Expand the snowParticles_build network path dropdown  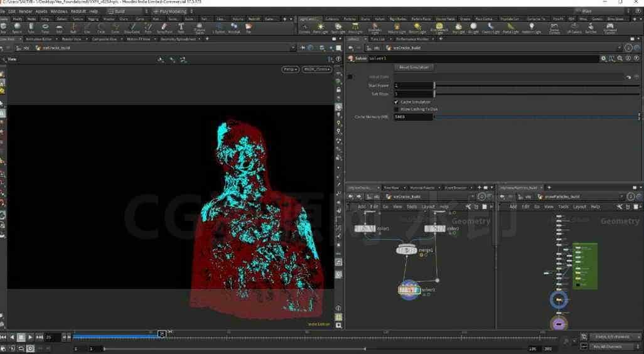click(x=623, y=196)
